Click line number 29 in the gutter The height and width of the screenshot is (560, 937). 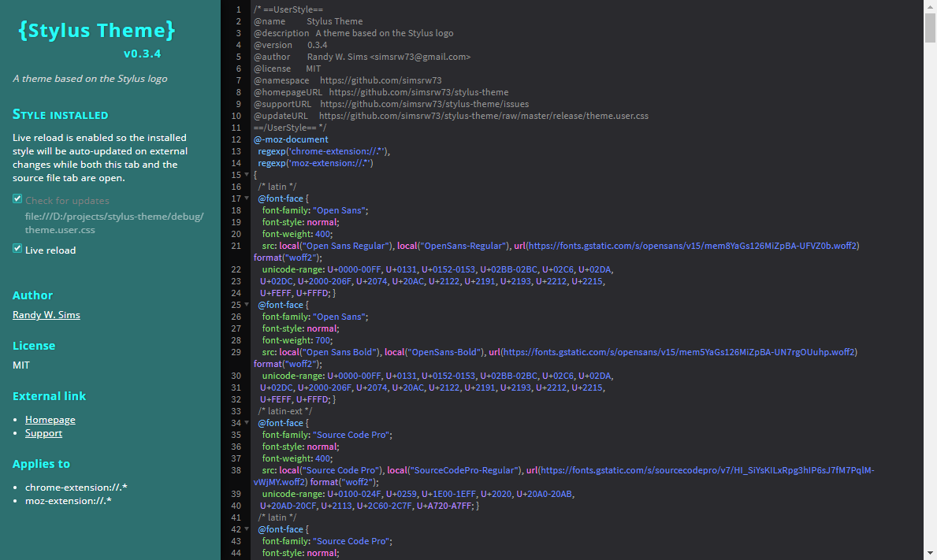coord(236,351)
